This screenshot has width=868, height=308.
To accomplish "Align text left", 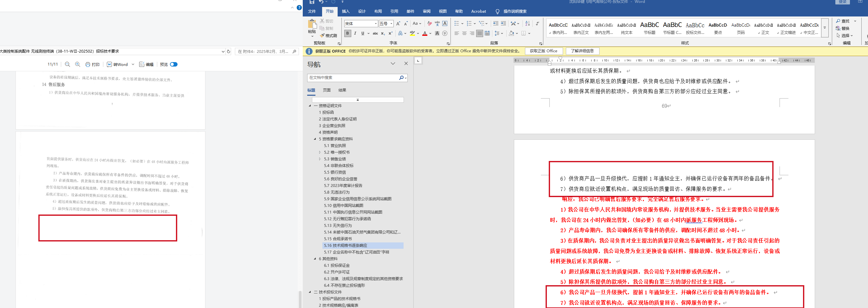I will [457, 33].
